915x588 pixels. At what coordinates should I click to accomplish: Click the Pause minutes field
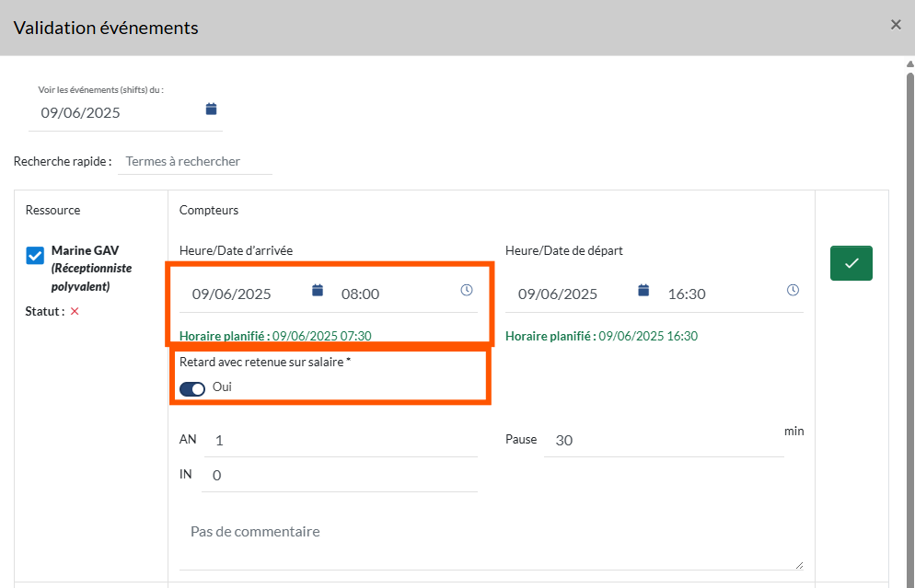coord(661,441)
